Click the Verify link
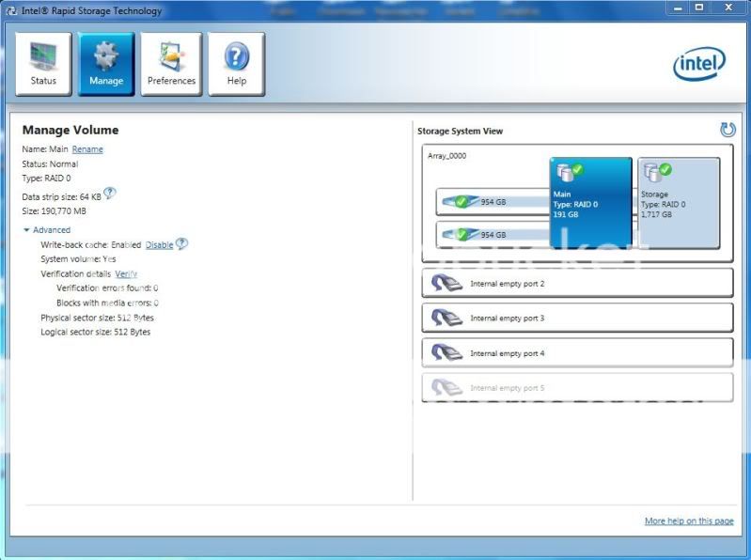Image resolution: width=751 pixels, height=560 pixels. coord(126,273)
